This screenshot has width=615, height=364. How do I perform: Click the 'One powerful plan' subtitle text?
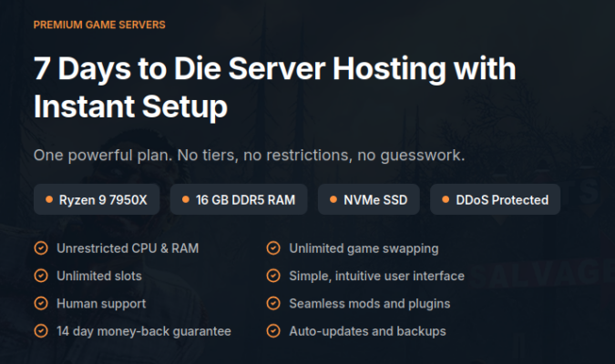pos(249,156)
